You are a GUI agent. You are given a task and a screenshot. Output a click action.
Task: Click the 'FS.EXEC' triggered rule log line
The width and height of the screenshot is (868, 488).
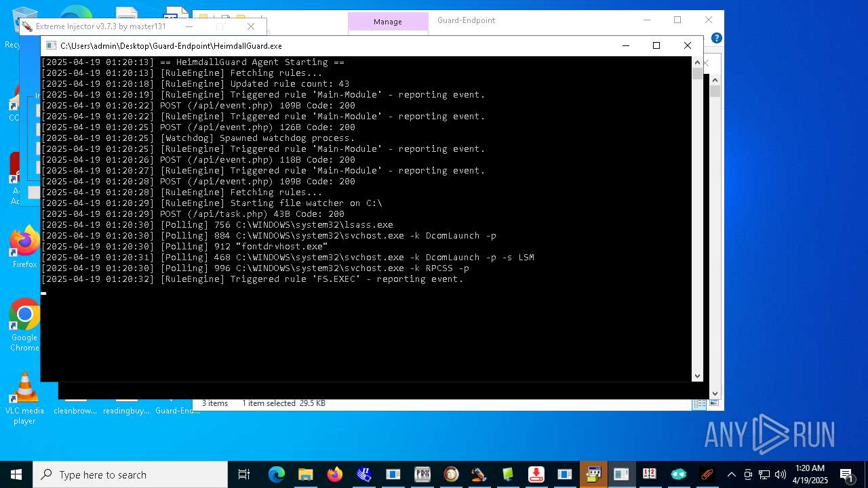click(252, 279)
